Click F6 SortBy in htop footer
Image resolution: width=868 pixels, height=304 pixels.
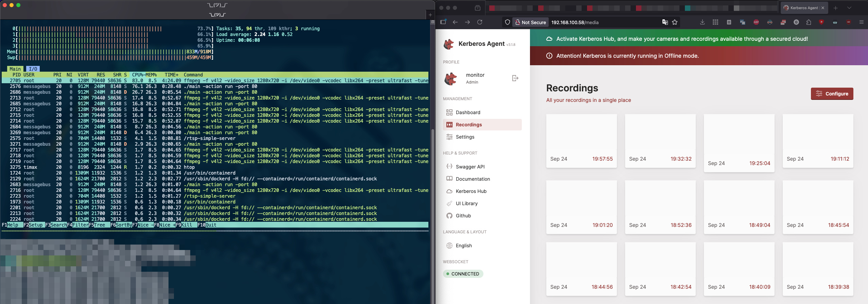click(121, 225)
